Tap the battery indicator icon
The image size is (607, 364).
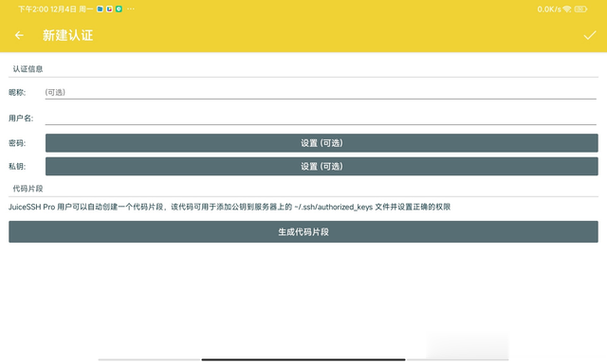580,9
